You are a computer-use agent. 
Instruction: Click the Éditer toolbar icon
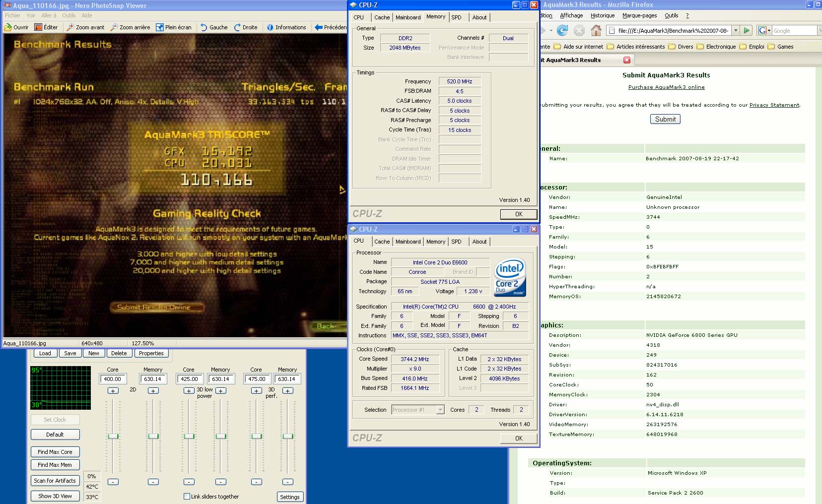click(38, 27)
